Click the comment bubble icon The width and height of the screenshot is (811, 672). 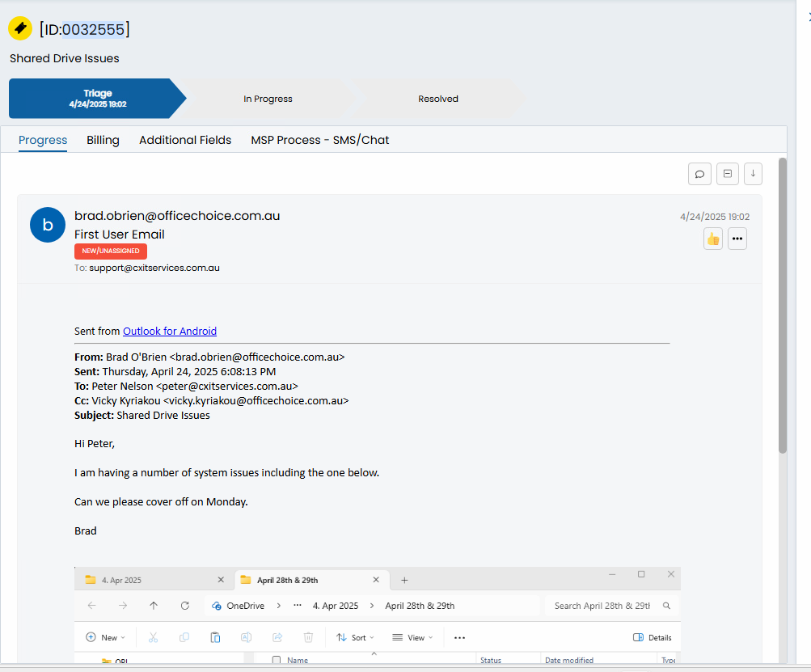(699, 174)
